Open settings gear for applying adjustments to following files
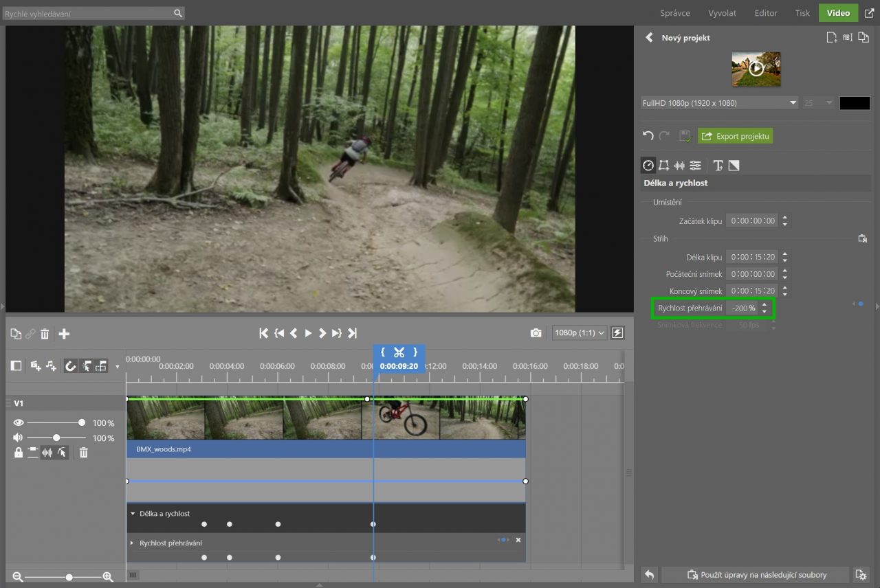880x588 pixels. point(860,575)
